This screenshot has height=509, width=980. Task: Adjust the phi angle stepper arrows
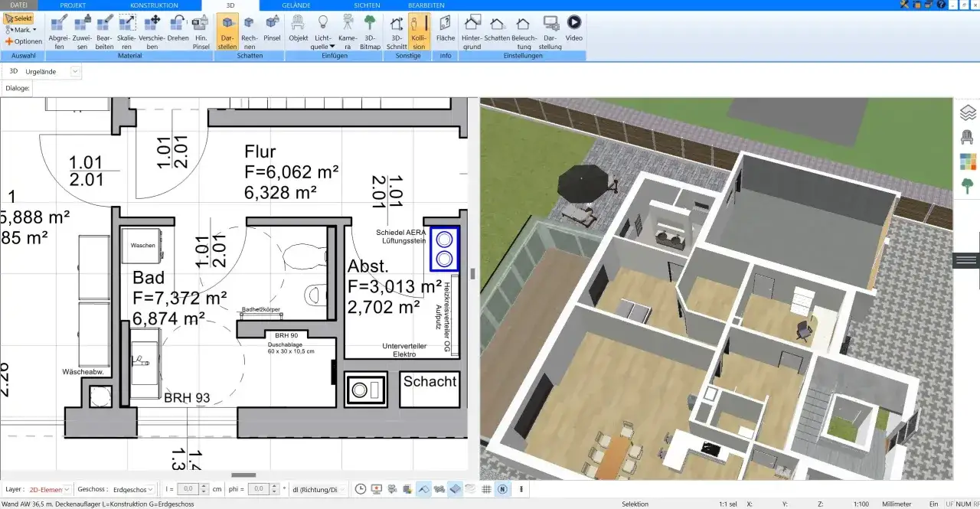(275, 489)
